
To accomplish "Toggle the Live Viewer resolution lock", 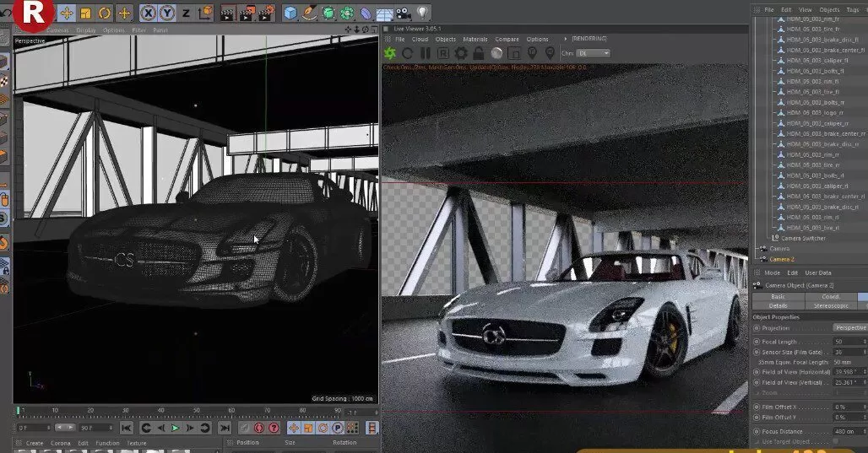I will pyautogui.click(x=480, y=53).
